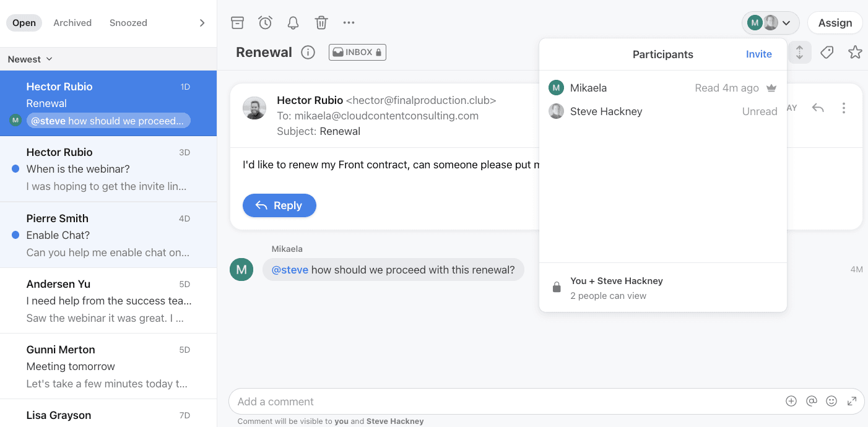Open the more actions ellipsis in toolbar
This screenshot has width=868, height=427.
[x=349, y=23]
